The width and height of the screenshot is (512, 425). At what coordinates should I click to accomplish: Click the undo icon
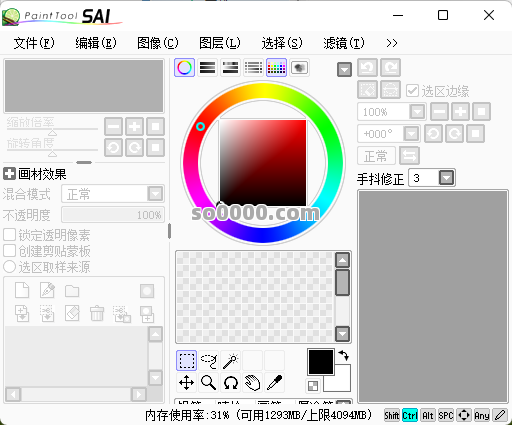click(367, 68)
